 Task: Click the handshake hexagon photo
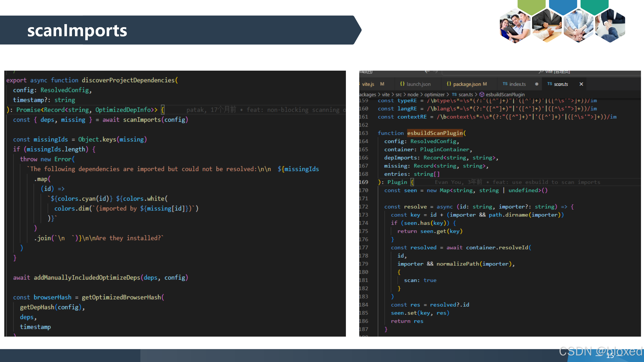tap(610, 26)
